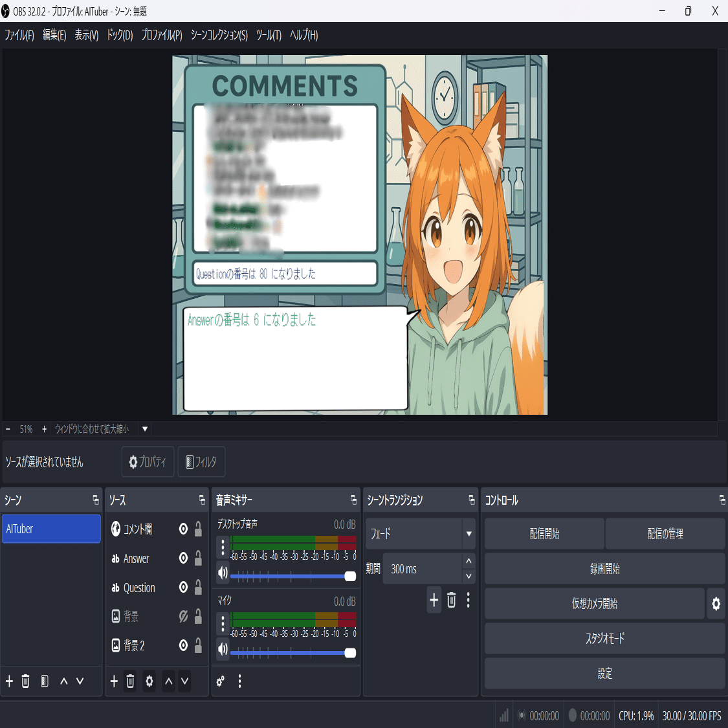Add a new transition with the plus icon
This screenshot has width=728, height=728.
click(x=434, y=600)
